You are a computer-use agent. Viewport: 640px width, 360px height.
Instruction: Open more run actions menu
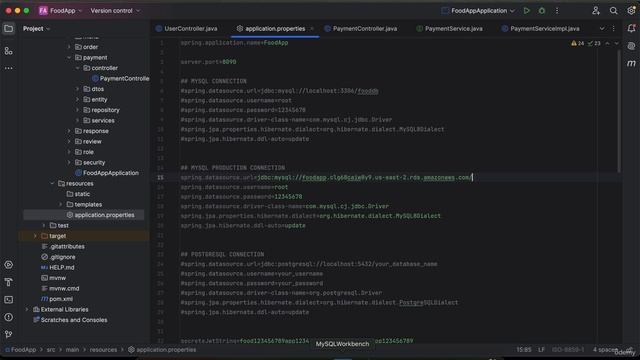coord(557,11)
